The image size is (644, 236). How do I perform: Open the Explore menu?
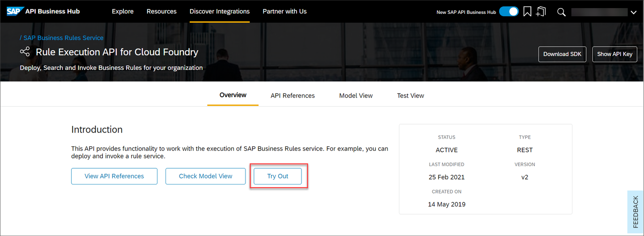click(123, 11)
